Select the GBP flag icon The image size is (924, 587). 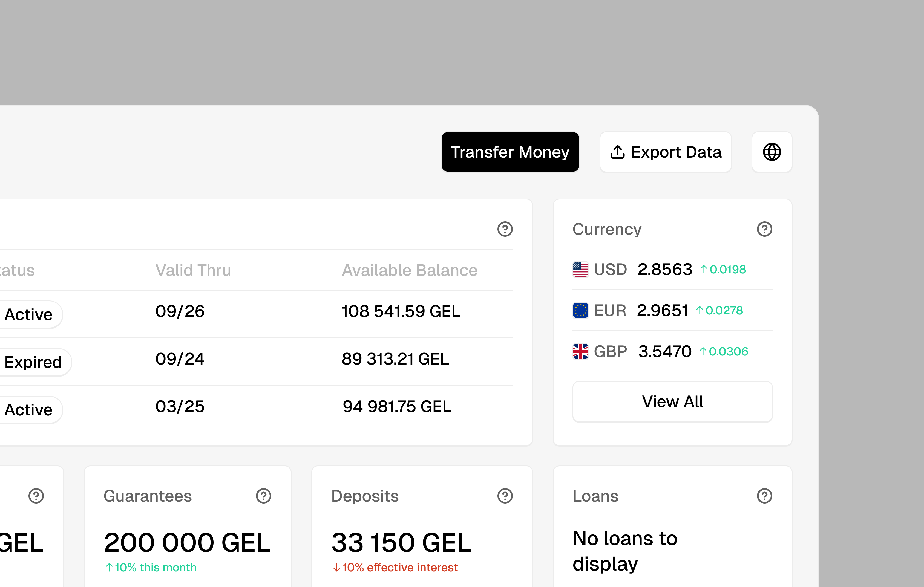(580, 351)
